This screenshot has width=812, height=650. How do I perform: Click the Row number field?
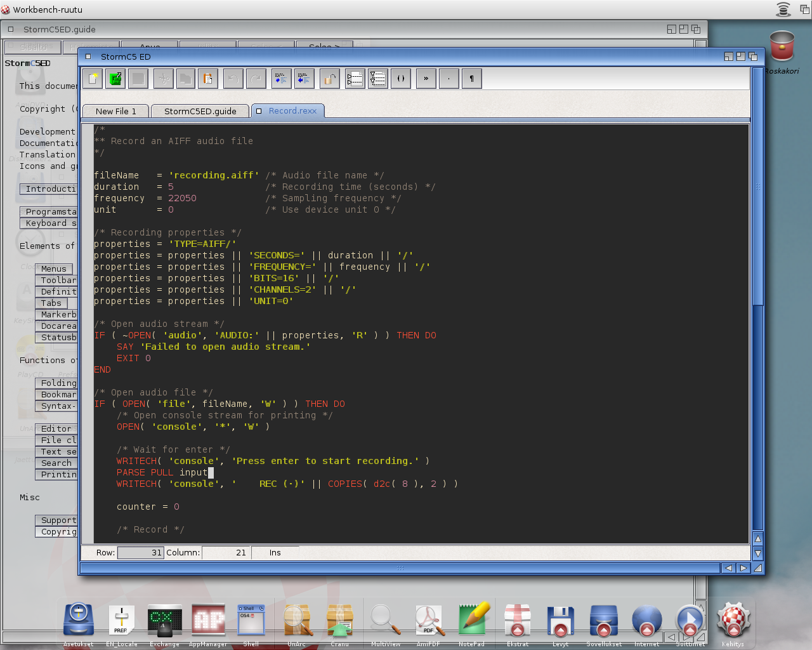tap(140, 553)
